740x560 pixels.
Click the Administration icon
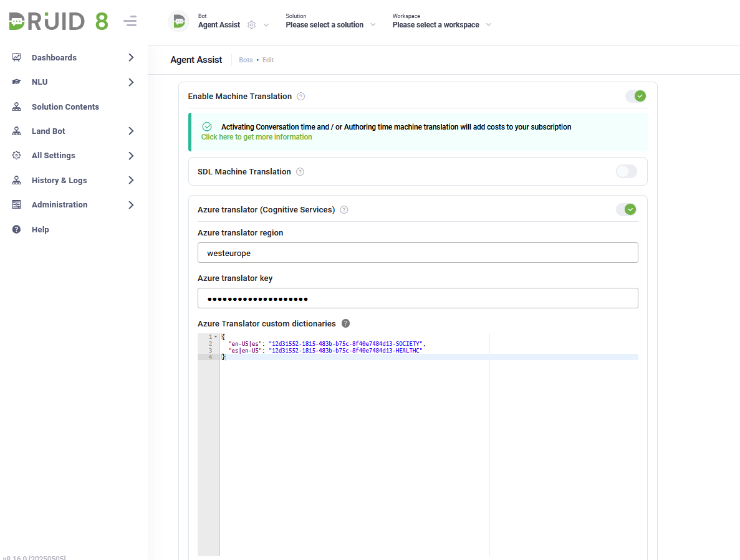point(16,204)
